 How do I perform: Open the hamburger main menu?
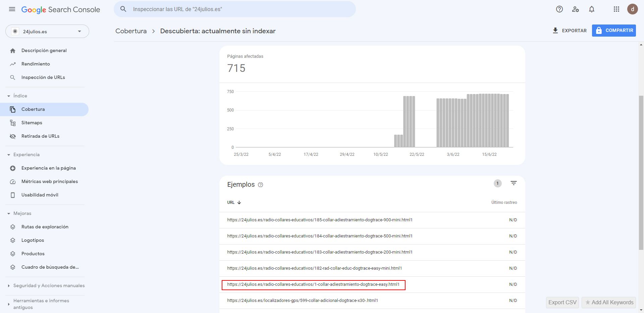pyautogui.click(x=12, y=9)
